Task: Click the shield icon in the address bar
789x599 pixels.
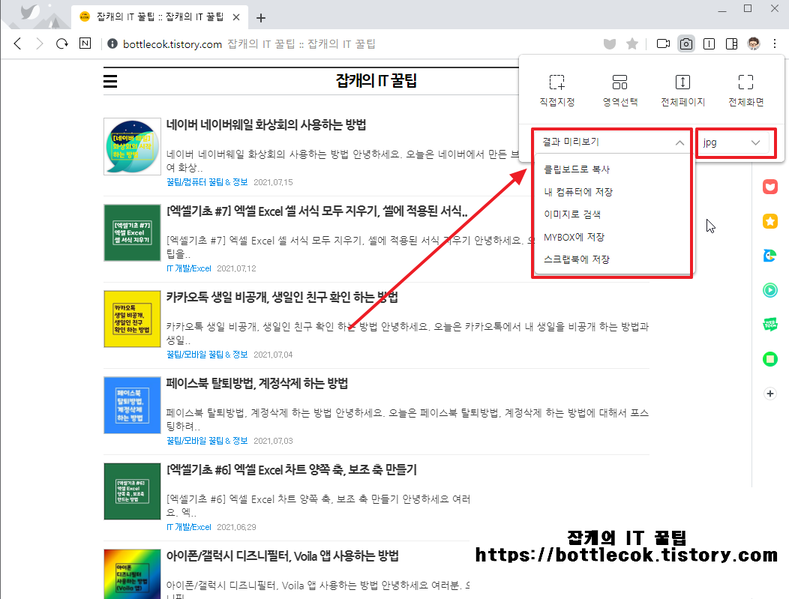Action: 610,44
